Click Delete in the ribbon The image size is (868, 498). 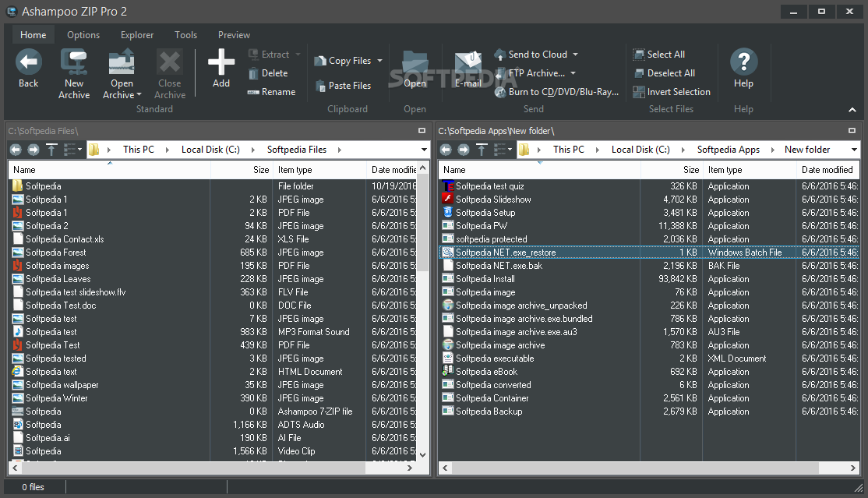click(268, 73)
